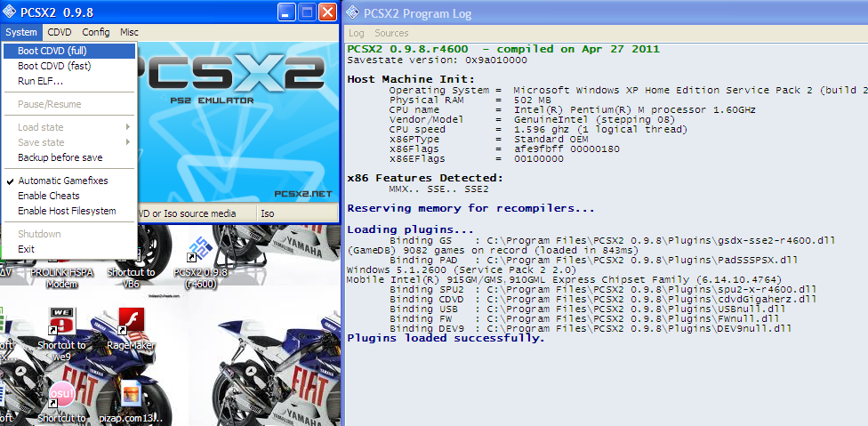Click the FWnull.dll binding line

point(584,319)
